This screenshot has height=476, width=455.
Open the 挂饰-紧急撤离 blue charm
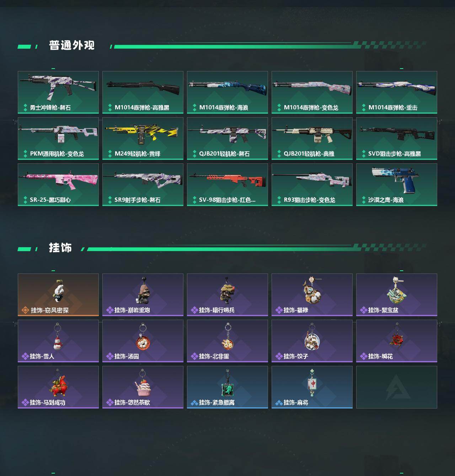(x=227, y=387)
